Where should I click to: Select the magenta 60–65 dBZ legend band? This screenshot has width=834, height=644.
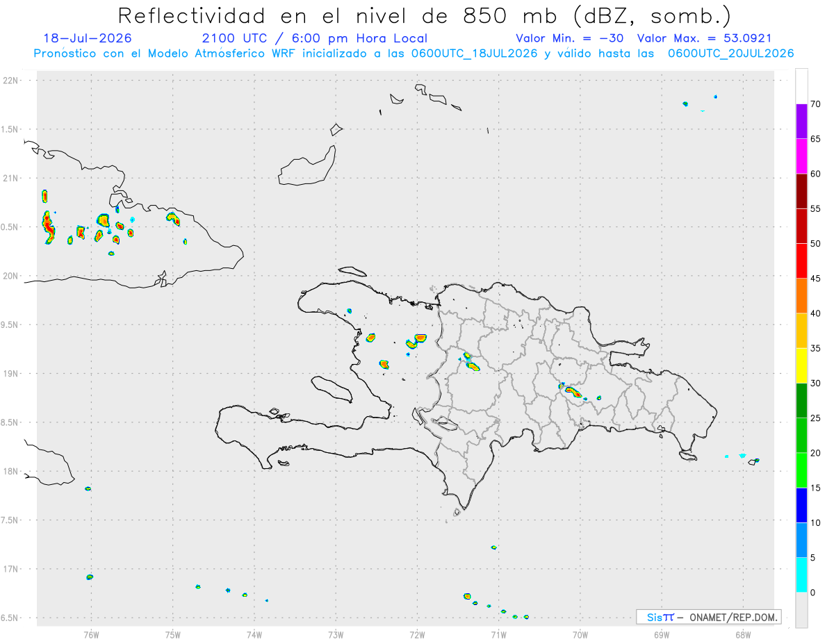[x=801, y=156]
